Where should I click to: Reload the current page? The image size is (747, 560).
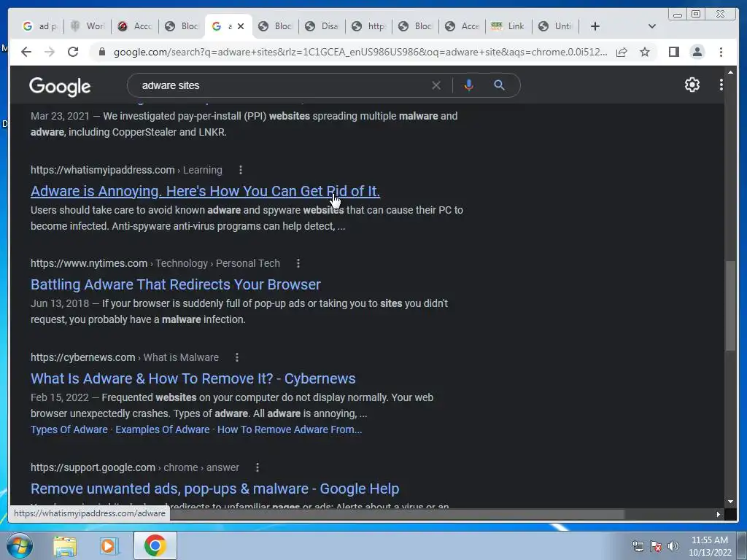pos(73,52)
